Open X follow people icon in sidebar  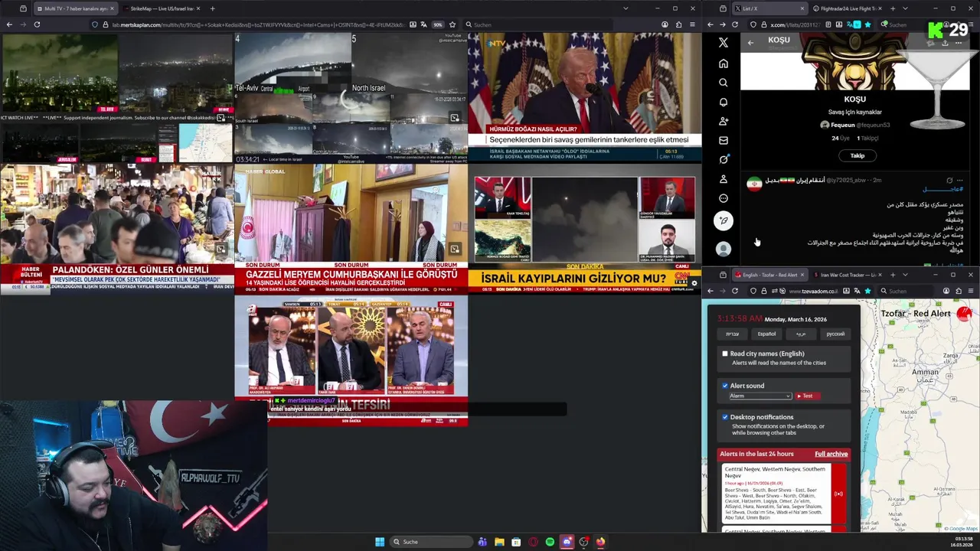(x=724, y=121)
